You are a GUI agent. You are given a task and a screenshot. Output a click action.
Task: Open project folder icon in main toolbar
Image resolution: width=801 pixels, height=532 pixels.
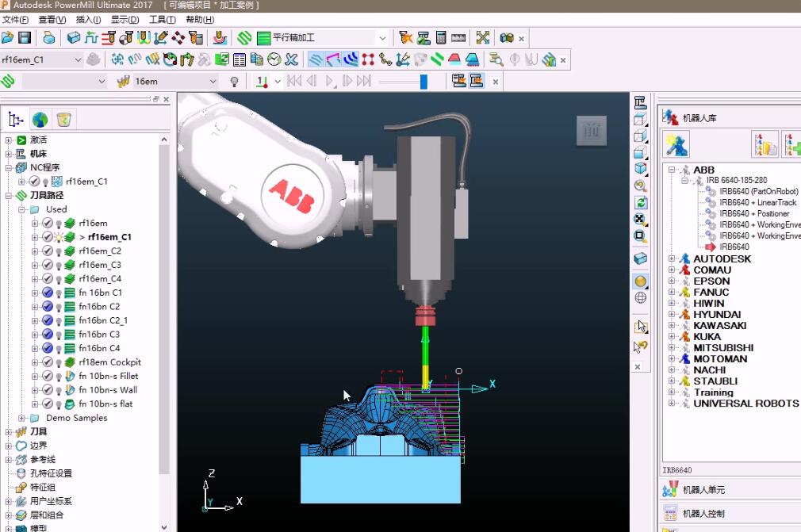[x=7, y=38]
